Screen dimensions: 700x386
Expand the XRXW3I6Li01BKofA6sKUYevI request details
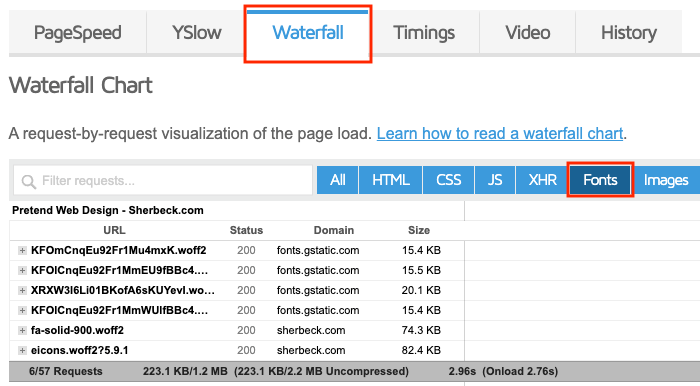tap(22, 291)
